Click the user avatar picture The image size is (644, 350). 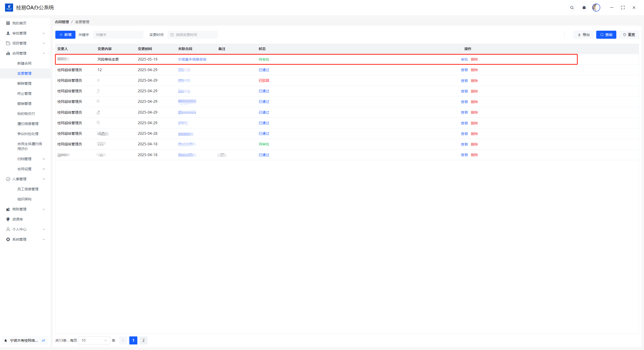coord(596,8)
